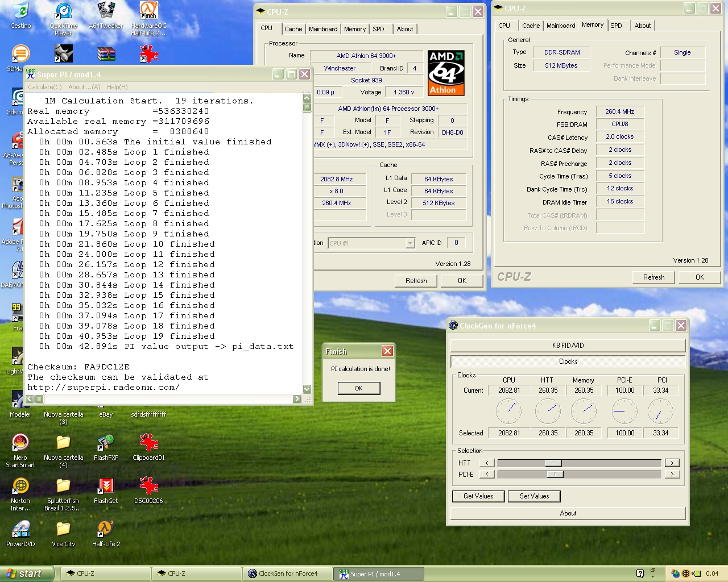This screenshot has height=582, width=728.
Task: Open the About...(A) menu in Super PI
Action: coord(84,87)
